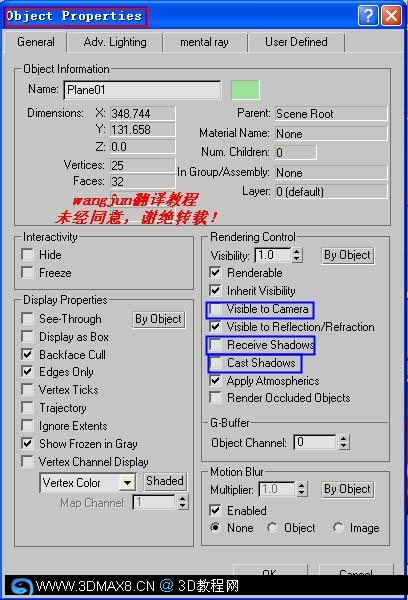Click the Object Channel value field

(315, 442)
